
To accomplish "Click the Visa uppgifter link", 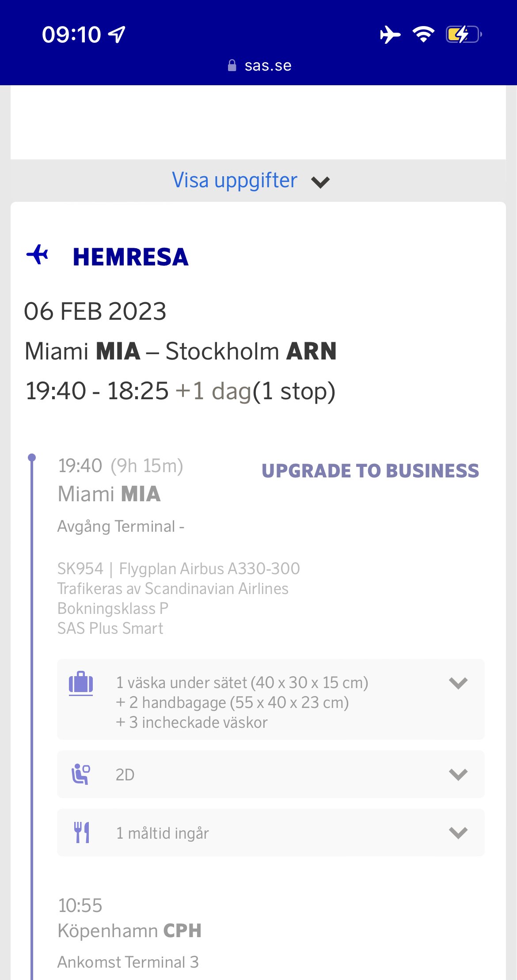I will click(235, 180).
